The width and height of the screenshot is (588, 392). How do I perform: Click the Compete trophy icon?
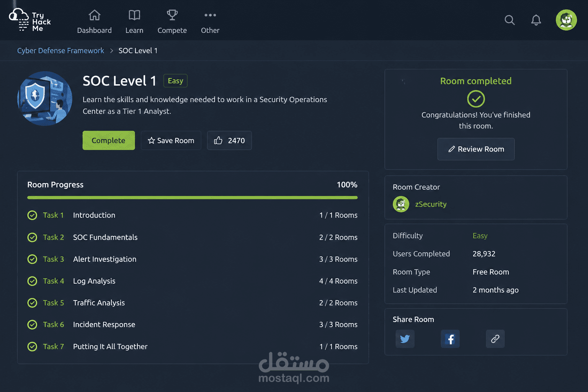coord(172,15)
